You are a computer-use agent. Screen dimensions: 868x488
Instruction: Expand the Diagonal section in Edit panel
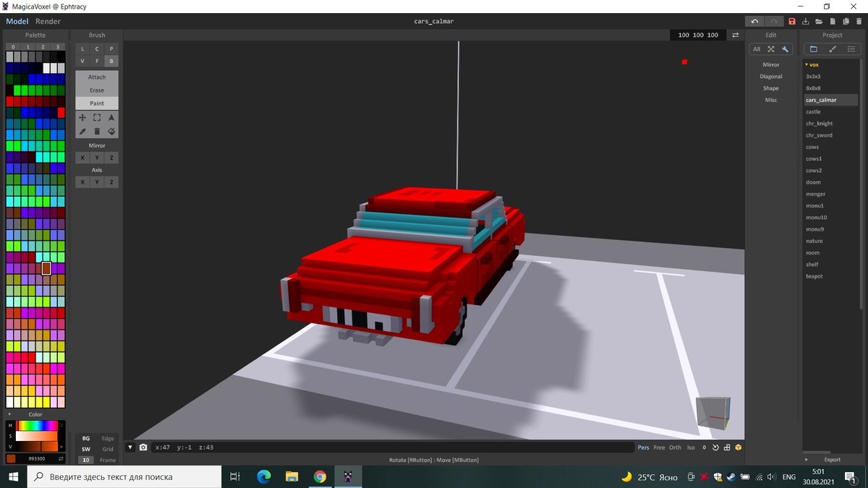click(771, 76)
